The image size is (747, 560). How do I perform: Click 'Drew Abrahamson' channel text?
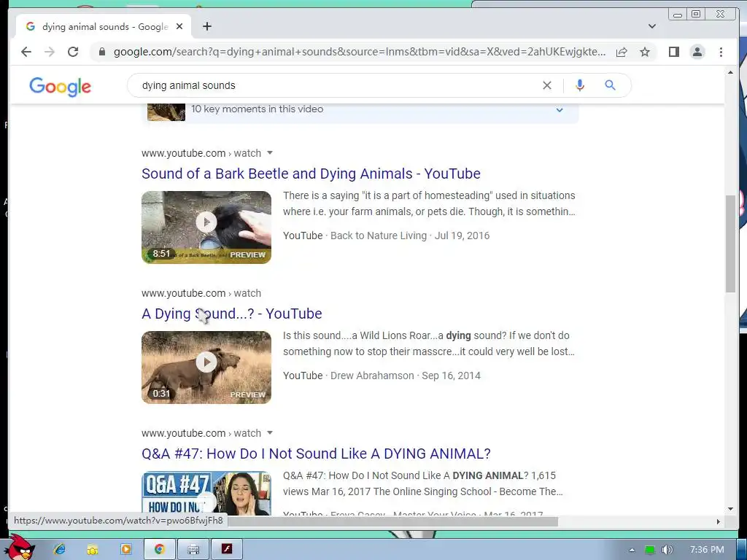pos(372,376)
